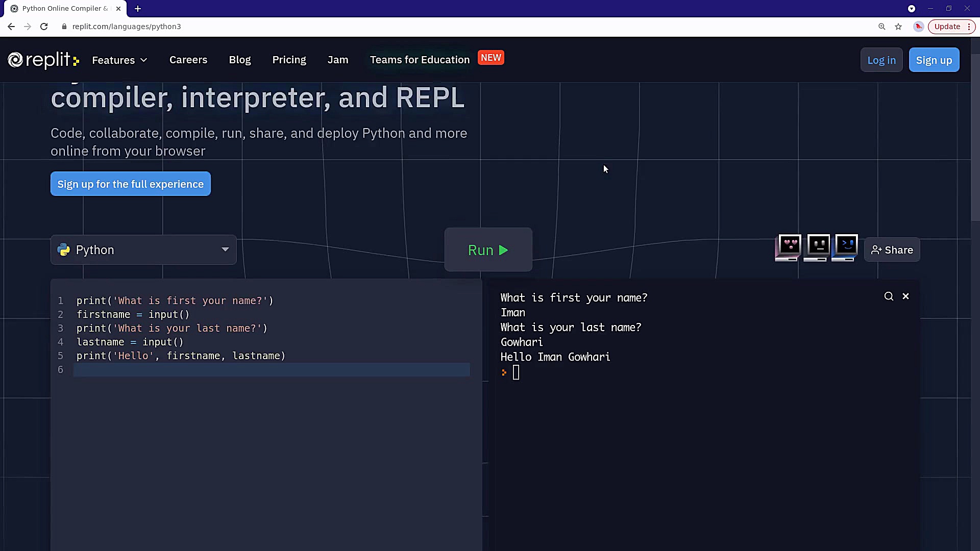Click the browser forward arrow
980x551 pixels.
[x=28, y=27]
